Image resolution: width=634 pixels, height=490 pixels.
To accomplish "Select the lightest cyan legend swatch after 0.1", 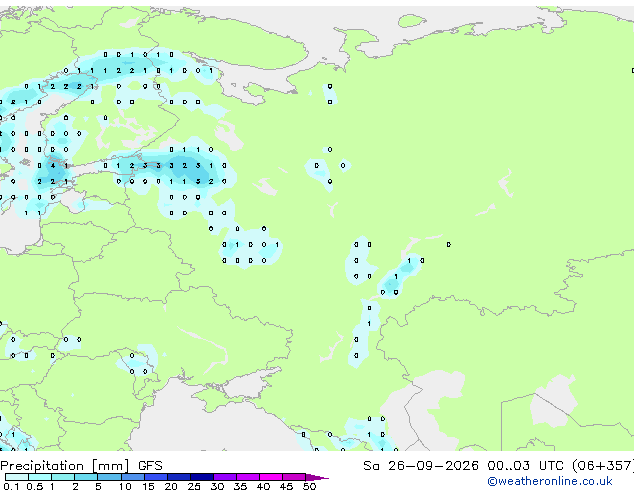I will 17,477.
